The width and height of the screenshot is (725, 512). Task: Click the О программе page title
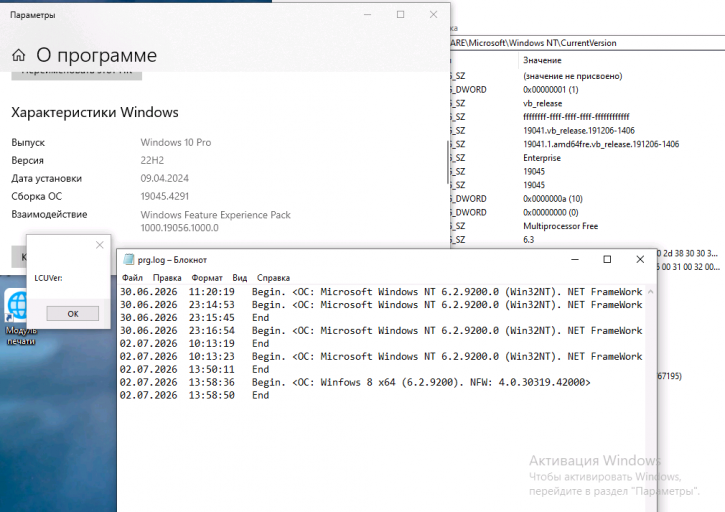97,56
